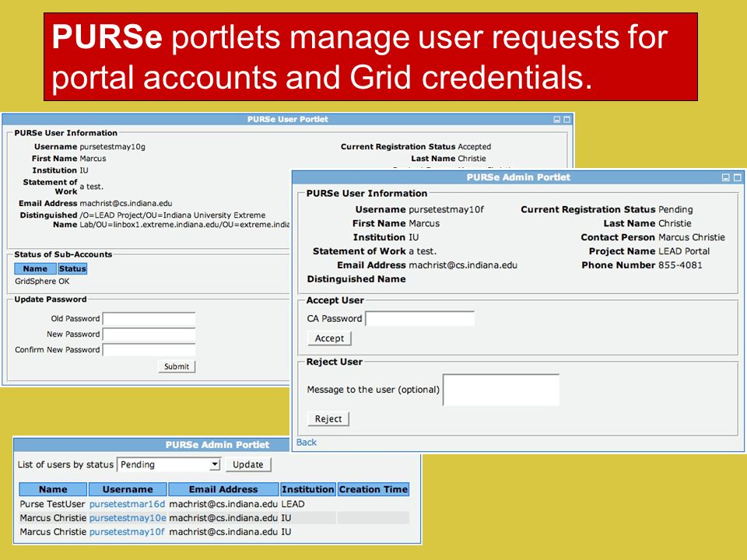Maximize the front PURSe Admin Portlet
The image size is (747, 560).
[737, 177]
